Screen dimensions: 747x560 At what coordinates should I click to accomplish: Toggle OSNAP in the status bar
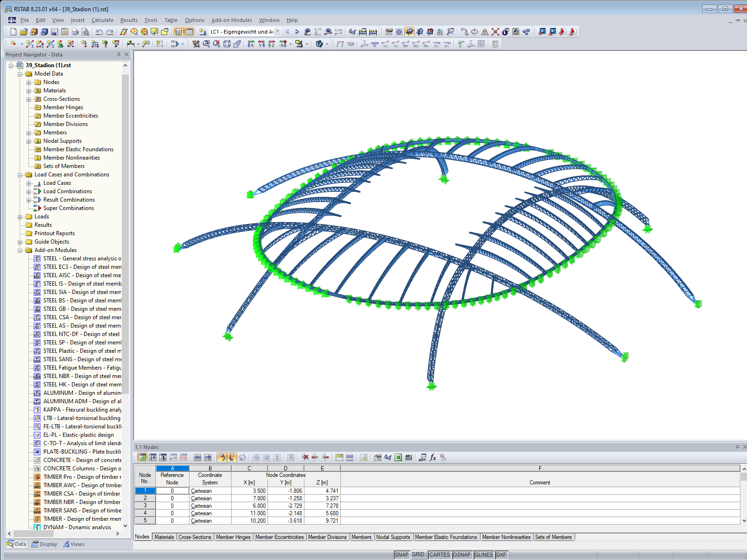click(x=462, y=554)
